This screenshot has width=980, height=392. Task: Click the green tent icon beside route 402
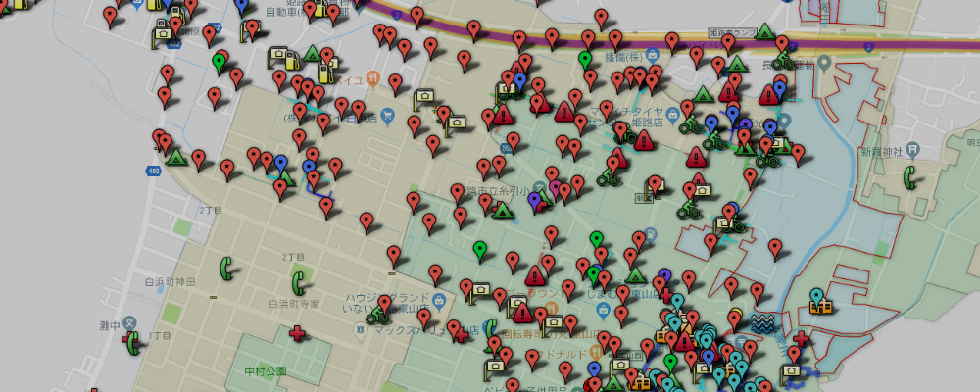pos(175,157)
